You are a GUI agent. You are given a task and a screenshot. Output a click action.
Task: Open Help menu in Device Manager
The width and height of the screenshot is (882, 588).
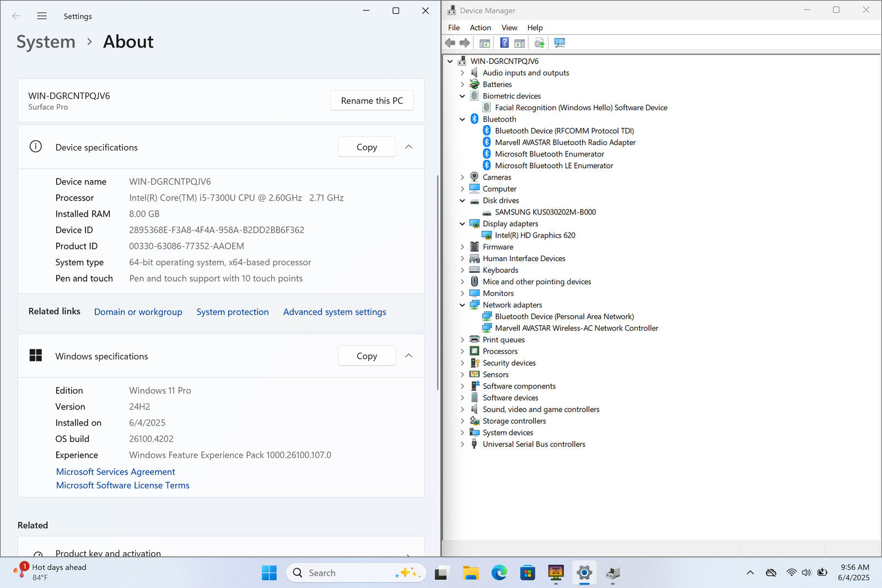click(535, 28)
